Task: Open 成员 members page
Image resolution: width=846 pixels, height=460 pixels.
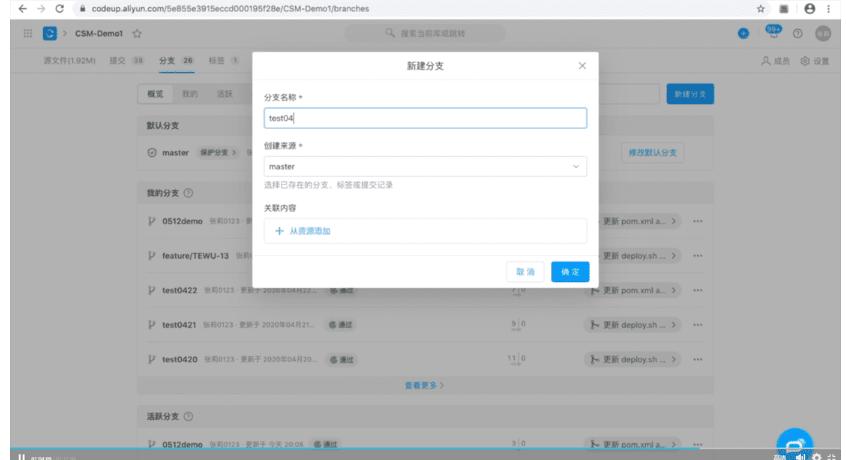Action: click(x=775, y=61)
